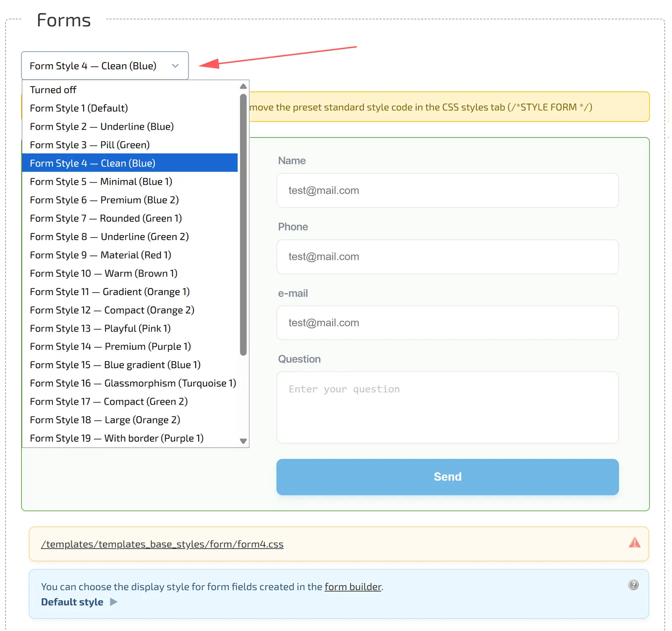
Task: Focus the Phone input field
Action: (447, 257)
